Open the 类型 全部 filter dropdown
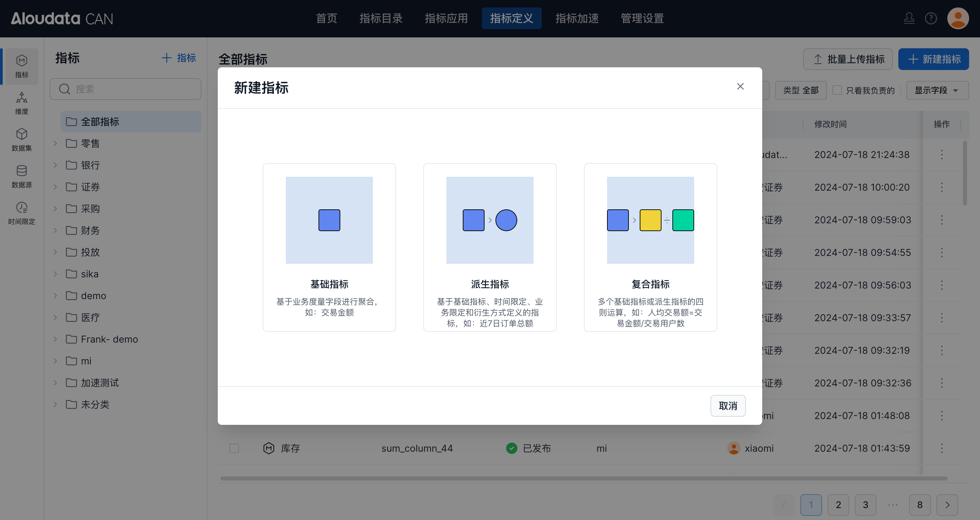This screenshot has height=520, width=980. 800,90
